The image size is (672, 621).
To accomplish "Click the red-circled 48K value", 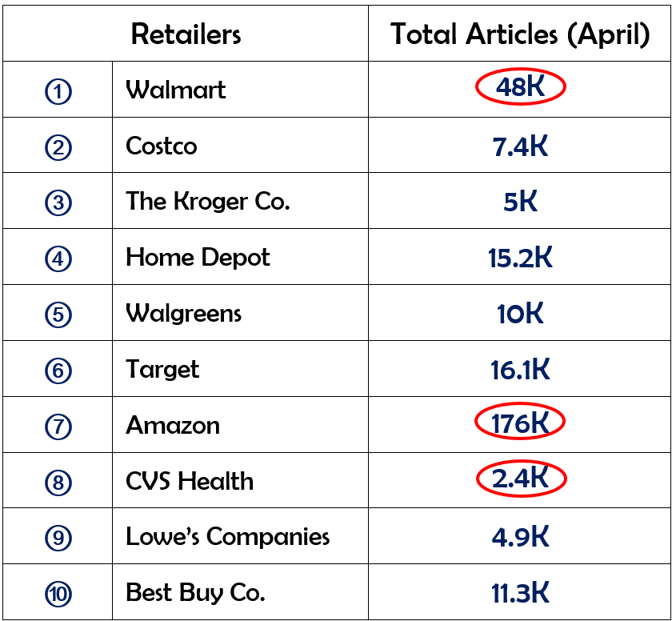I will click(520, 87).
